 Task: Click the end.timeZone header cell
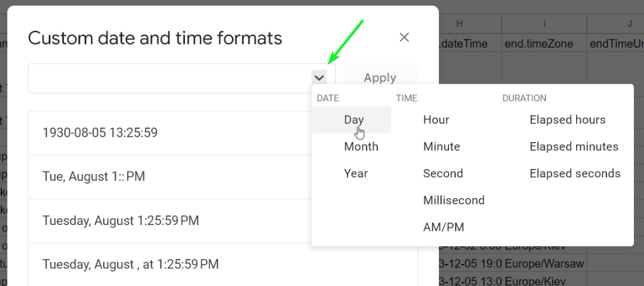click(x=544, y=43)
